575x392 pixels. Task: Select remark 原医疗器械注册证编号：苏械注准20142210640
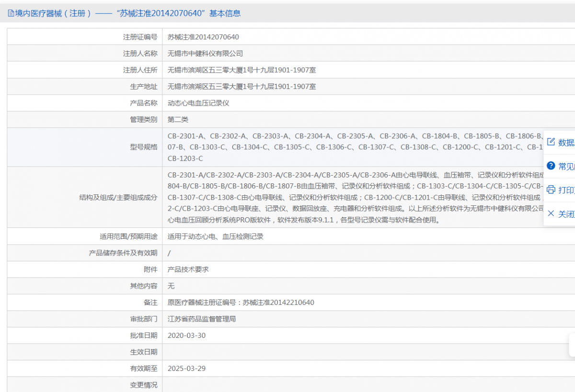241,302
